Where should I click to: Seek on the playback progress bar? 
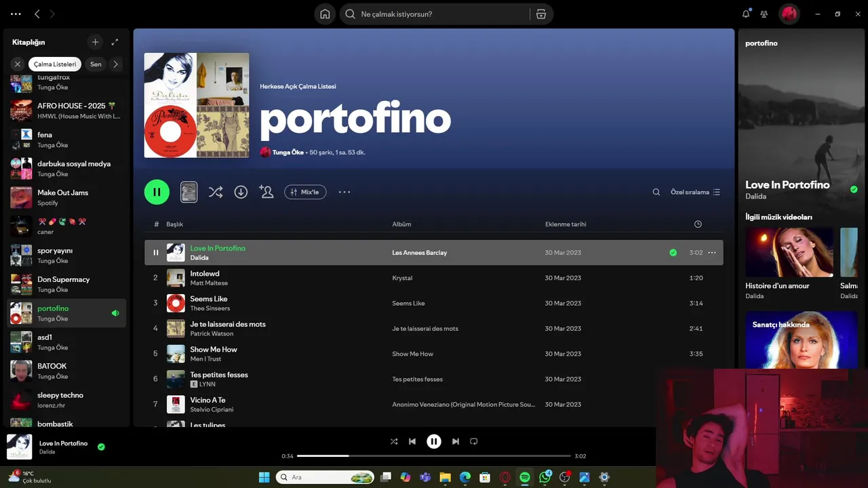[434, 456]
